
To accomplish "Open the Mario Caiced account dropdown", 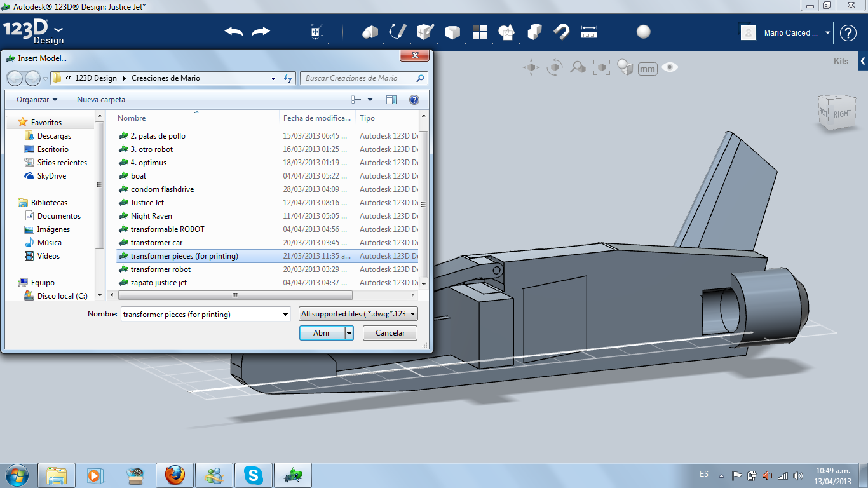I will [x=827, y=33].
